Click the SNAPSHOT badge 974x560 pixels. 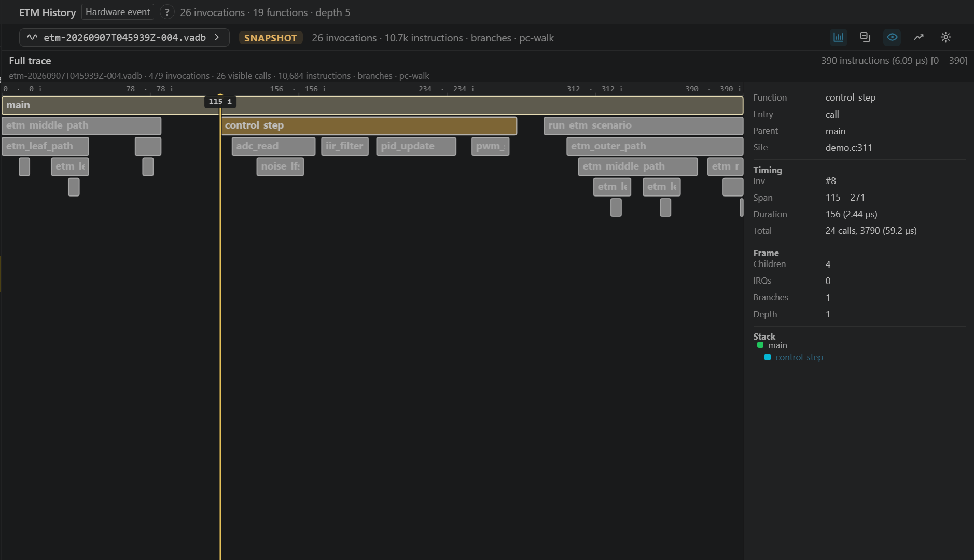[271, 38]
